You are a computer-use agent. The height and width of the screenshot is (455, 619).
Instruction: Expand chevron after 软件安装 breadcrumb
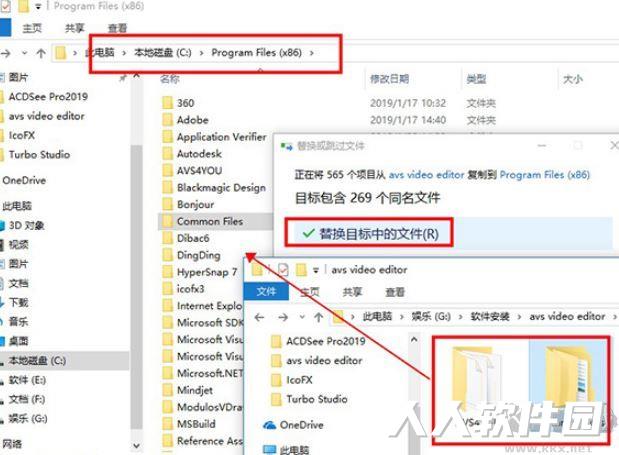tap(519, 317)
